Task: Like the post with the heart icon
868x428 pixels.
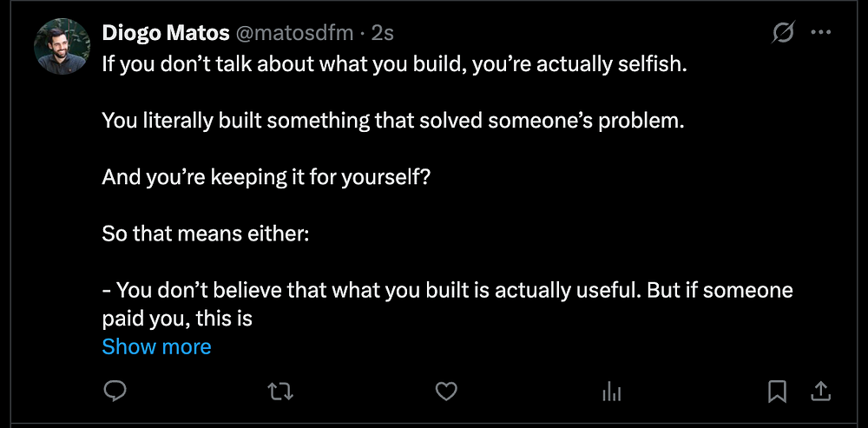Action: (446, 392)
